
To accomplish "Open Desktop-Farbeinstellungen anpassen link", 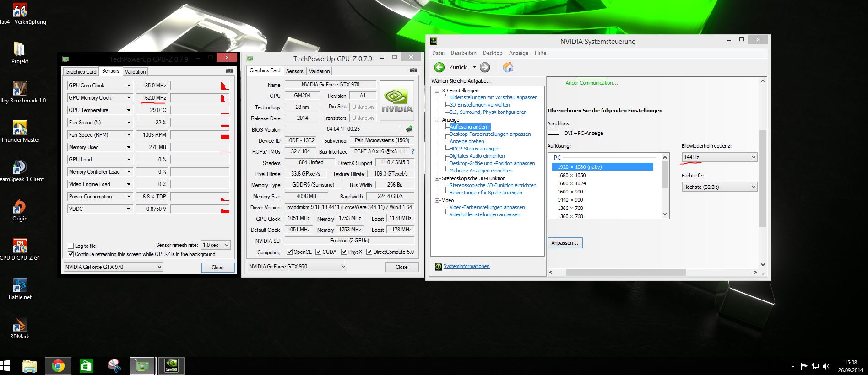I will pos(490,134).
